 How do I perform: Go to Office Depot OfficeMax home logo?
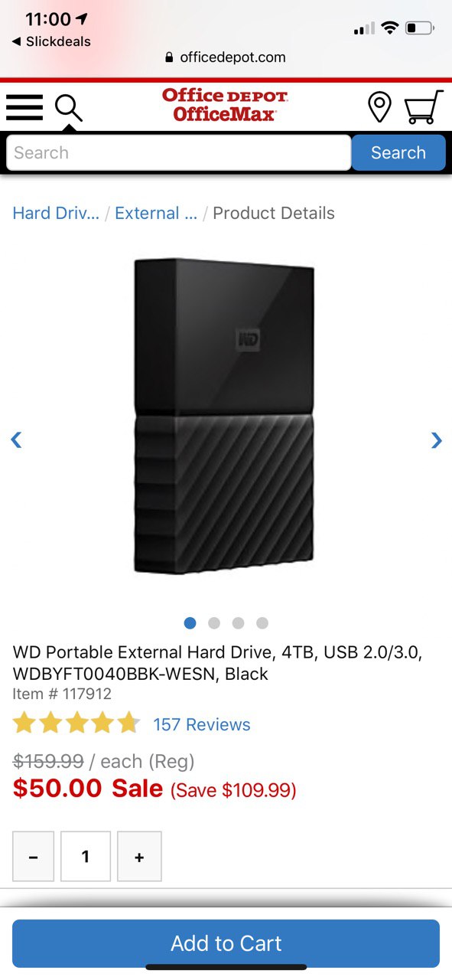[x=225, y=105]
